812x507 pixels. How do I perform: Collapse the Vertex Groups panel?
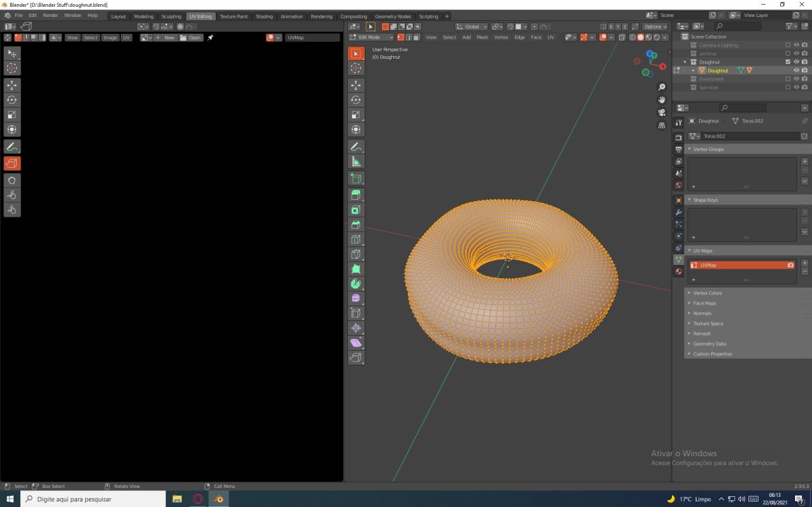[690, 149]
